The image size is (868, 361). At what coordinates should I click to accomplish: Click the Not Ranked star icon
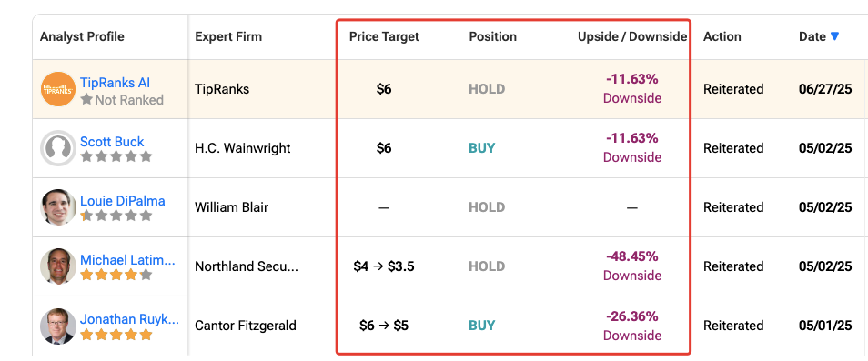click(86, 99)
